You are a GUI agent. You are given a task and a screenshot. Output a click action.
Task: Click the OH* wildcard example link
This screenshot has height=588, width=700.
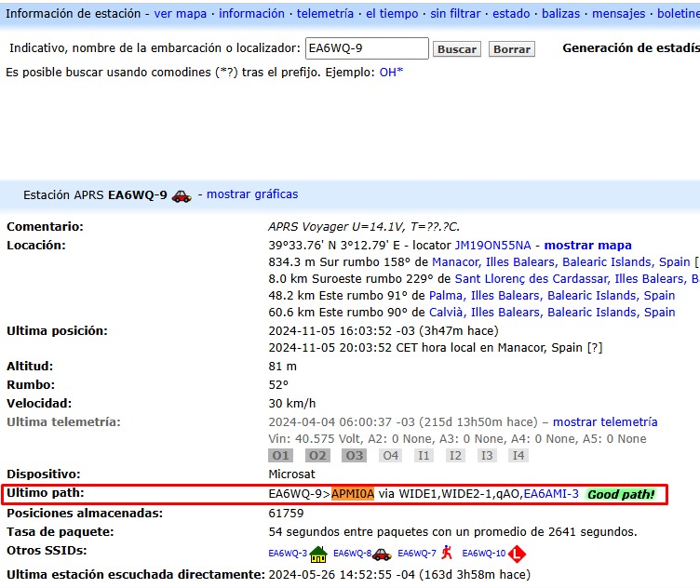pyautogui.click(x=391, y=72)
